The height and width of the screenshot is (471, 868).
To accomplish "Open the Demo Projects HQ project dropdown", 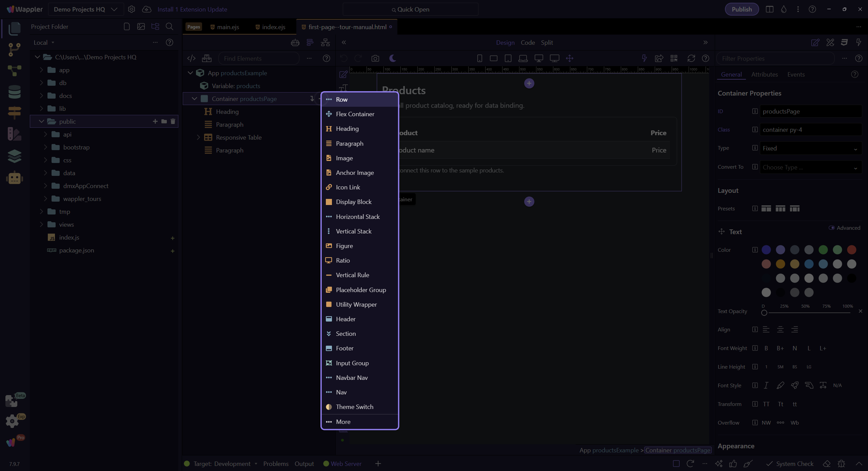I will 85,9.
